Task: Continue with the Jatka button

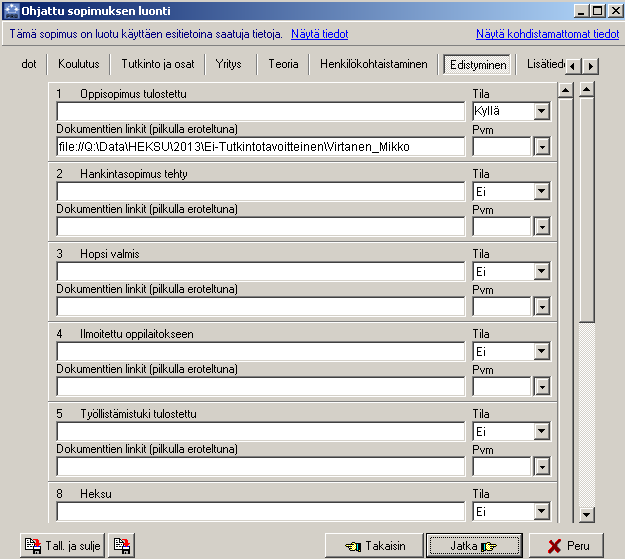Action: coord(474,545)
